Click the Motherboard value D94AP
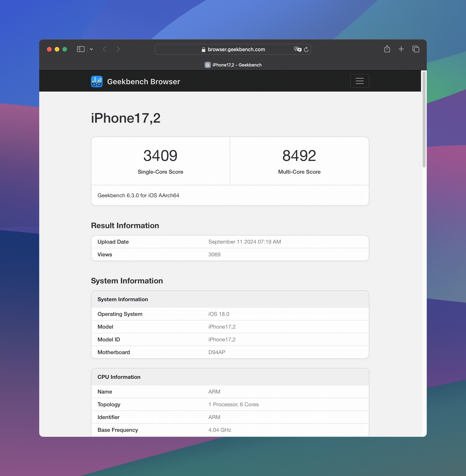This screenshot has height=476, width=466. pos(217,352)
